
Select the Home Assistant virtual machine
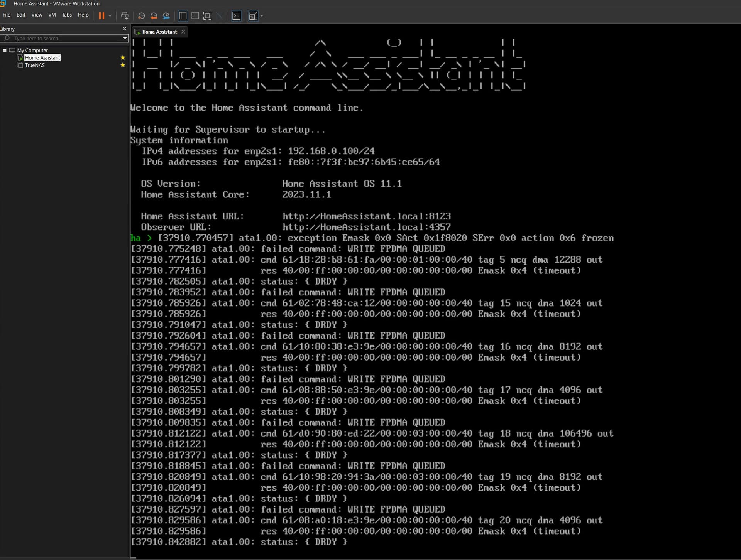point(42,57)
